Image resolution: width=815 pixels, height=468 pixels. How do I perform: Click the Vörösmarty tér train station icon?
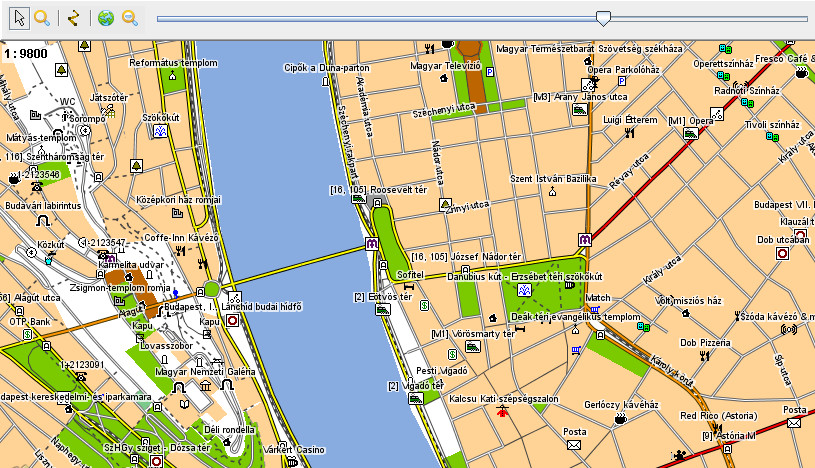[472, 347]
